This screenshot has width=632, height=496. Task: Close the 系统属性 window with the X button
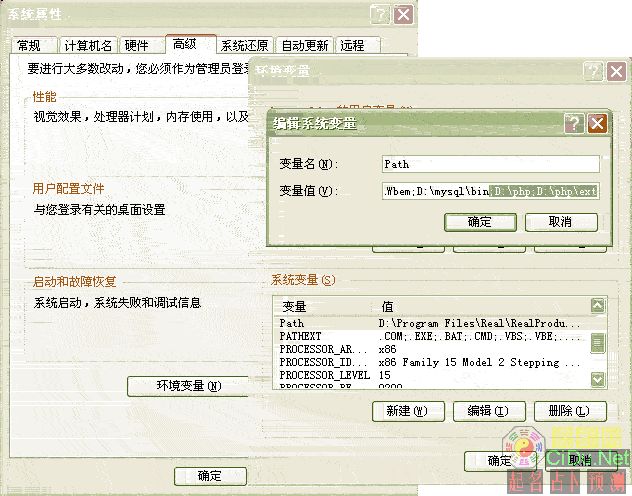(403, 14)
